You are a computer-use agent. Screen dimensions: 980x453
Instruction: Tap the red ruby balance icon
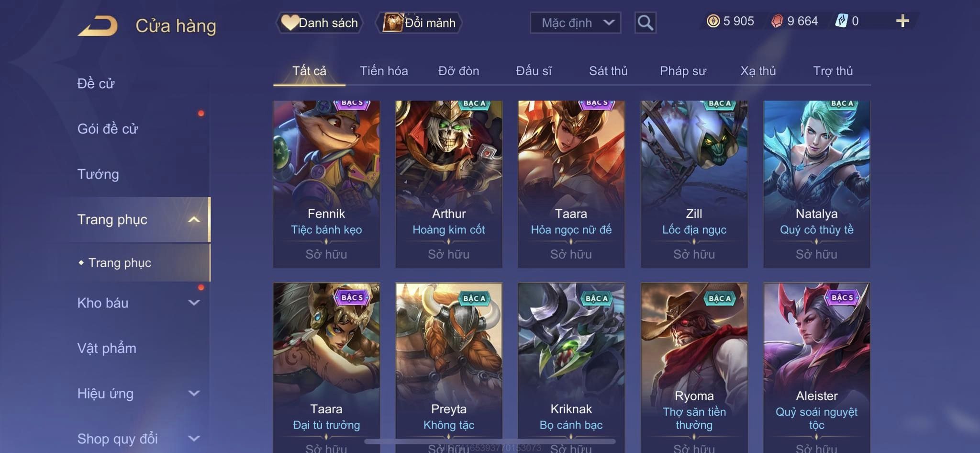pyautogui.click(x=777, y=21)
